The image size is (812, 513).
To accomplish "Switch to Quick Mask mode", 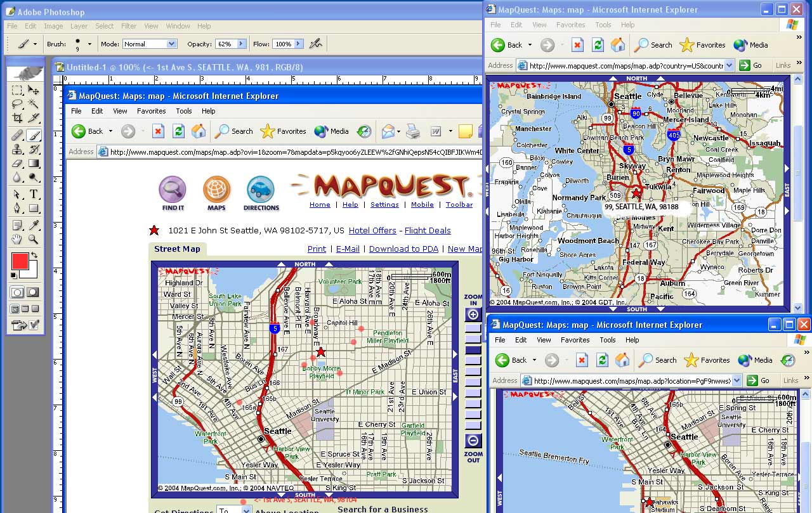I will point(33,292).
